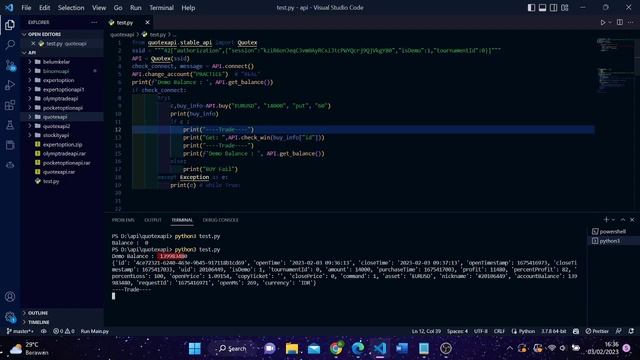Select the Terminal panel tab
The image size is (640, 360).
(x=182, y=220)
